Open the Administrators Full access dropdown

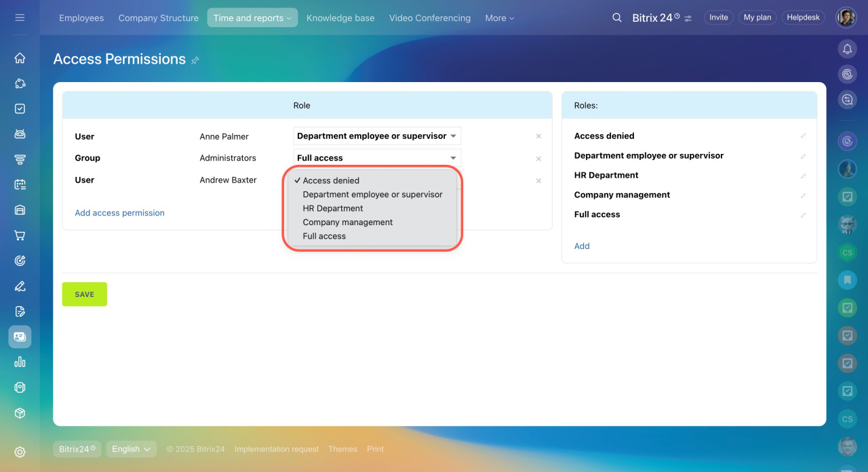(377, 158)
